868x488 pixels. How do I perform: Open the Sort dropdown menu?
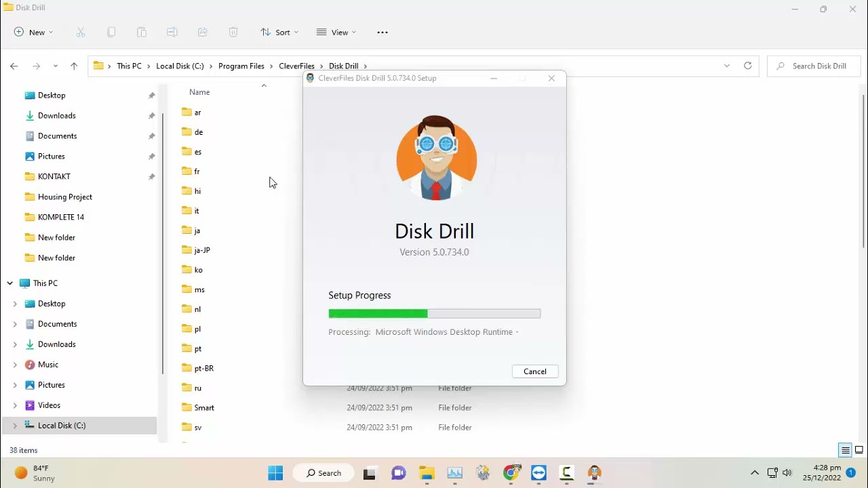(x=279, y=32)
